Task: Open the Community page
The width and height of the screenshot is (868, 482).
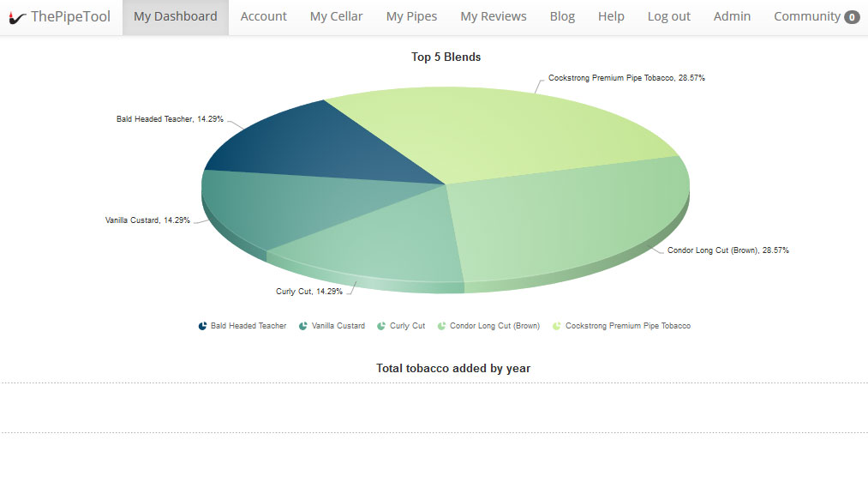Action: [x=806, y=16]
